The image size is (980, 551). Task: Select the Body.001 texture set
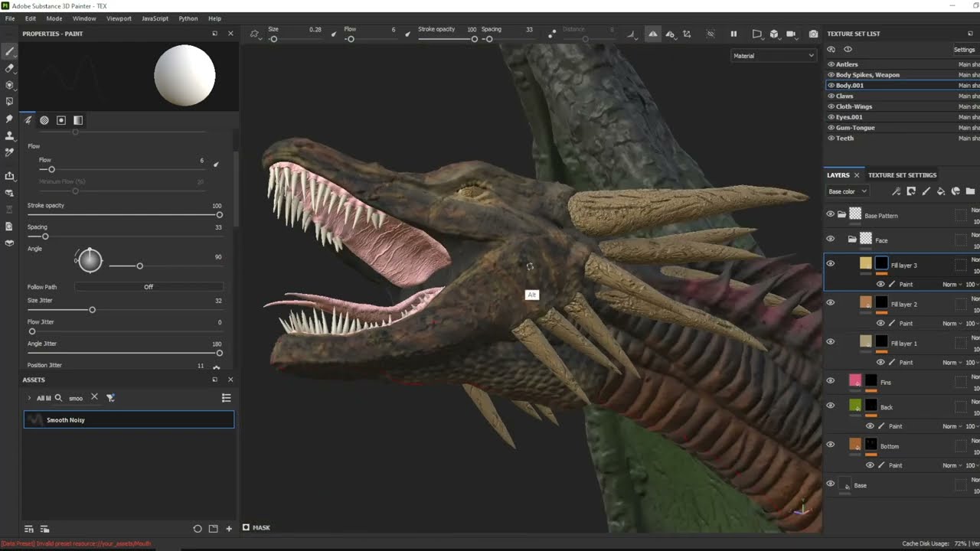point(903,86)
